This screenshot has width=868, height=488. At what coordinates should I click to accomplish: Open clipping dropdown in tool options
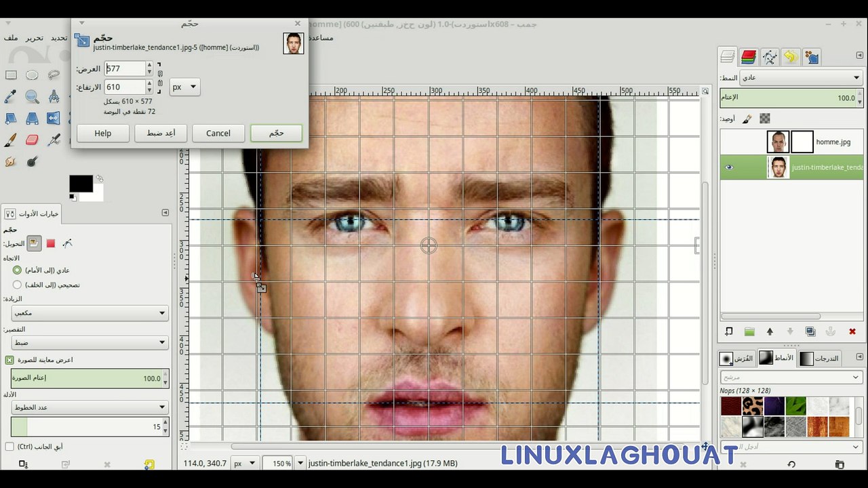click(x=90, y=342)
